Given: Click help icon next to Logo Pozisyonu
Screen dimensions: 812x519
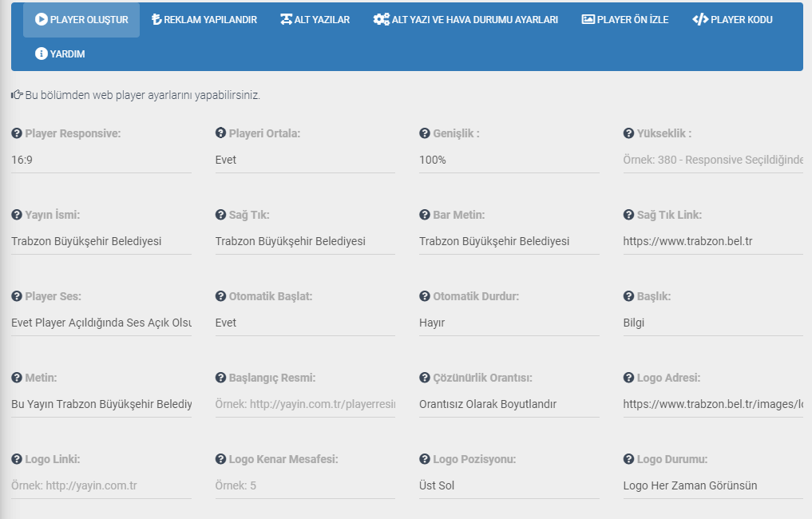Looking at the screenshot, I should coord(425,459).
